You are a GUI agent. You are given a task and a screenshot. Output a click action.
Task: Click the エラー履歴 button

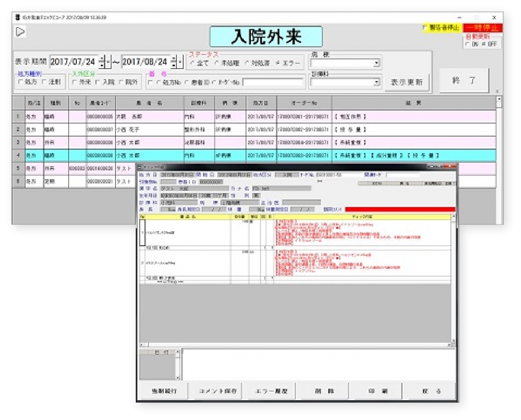click(x=271, y=391)
